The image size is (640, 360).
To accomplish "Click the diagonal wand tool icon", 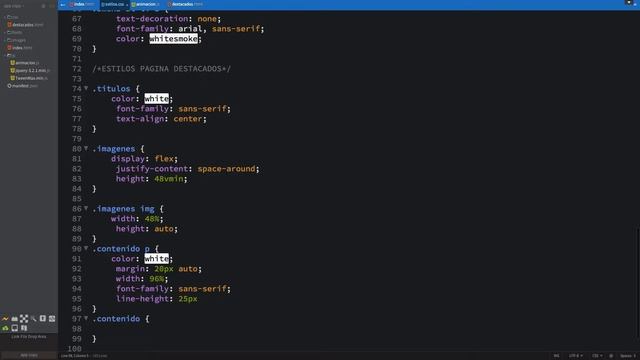I will pyautogui.click(x=33, y=319).
